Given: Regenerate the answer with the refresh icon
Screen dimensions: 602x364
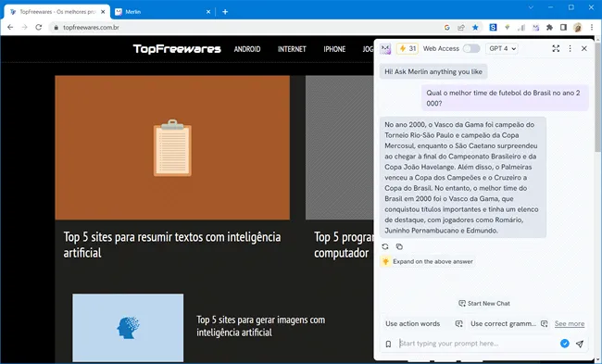Looking at the screenshot, I should coord(385,246).
